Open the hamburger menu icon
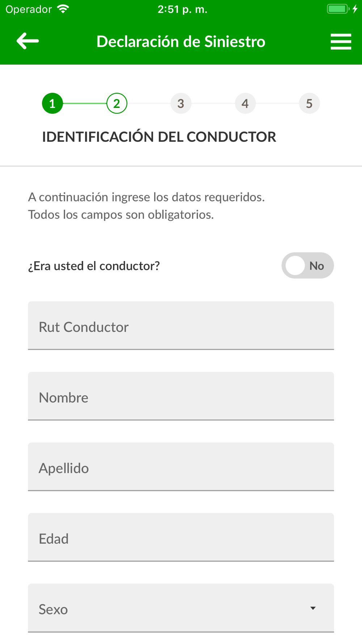Screen dimensions: 362x644 tap(341, 41)
